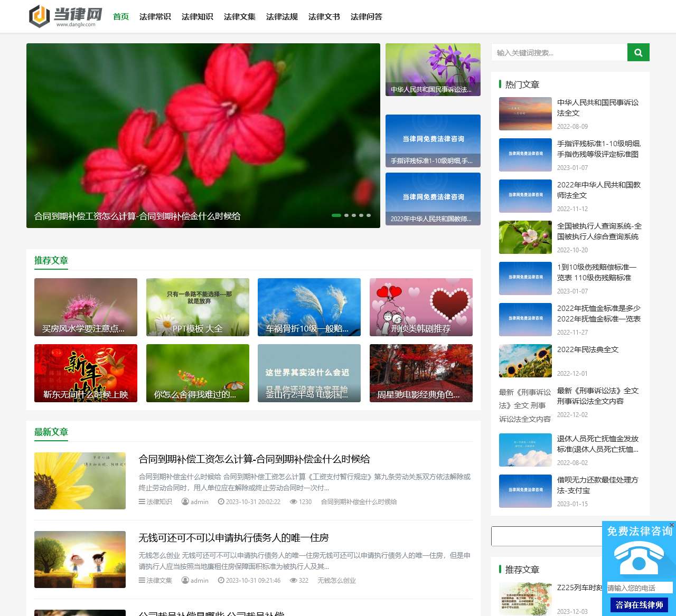
Task: Open the 法律问答 menu item
Action: (367, 16)
